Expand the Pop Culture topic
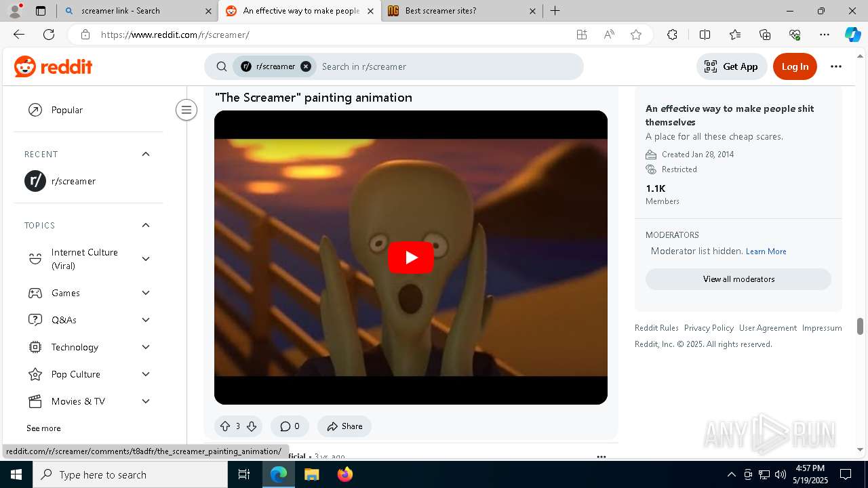 pyautogui.click(x=146, y=374)
